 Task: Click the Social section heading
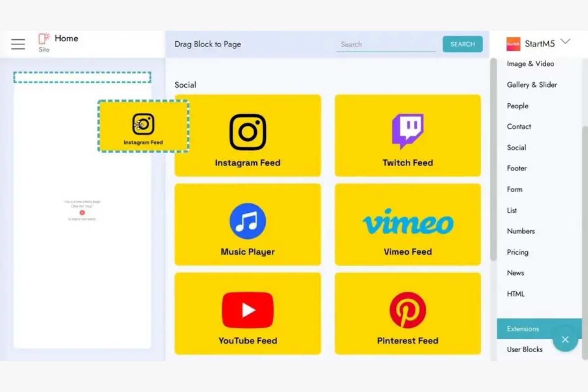point(185,85)
